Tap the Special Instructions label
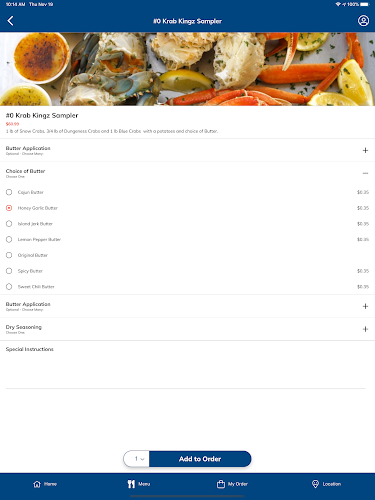Screen dimensions: 375x500 pos(30,349)
